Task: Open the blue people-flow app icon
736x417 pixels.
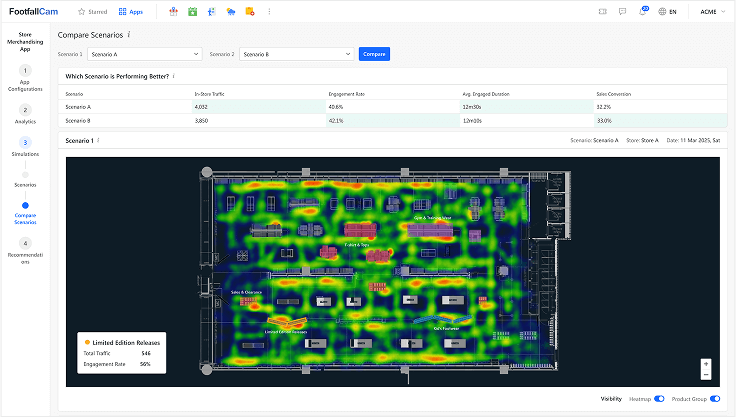Action: point(212,12)
